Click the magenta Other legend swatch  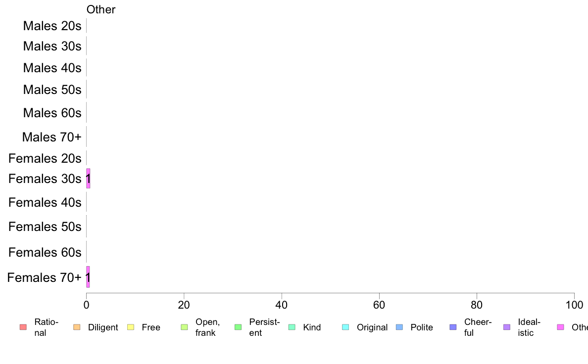tap(561, 327)
